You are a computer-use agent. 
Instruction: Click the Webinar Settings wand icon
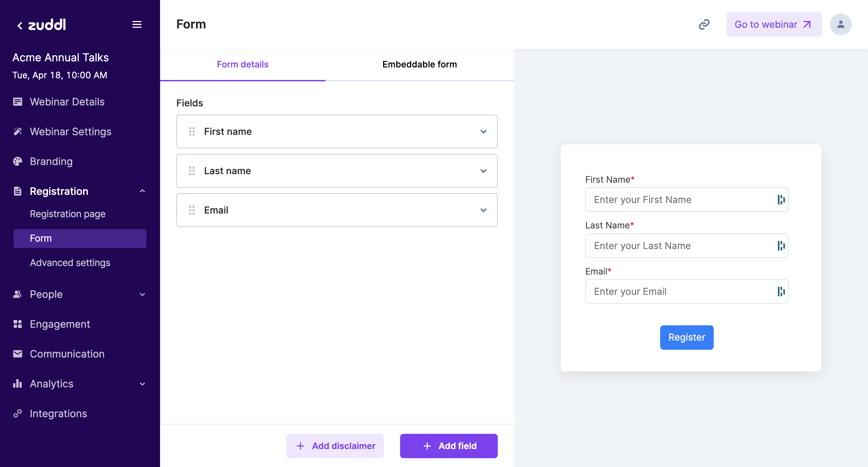[x=18, y=131]
